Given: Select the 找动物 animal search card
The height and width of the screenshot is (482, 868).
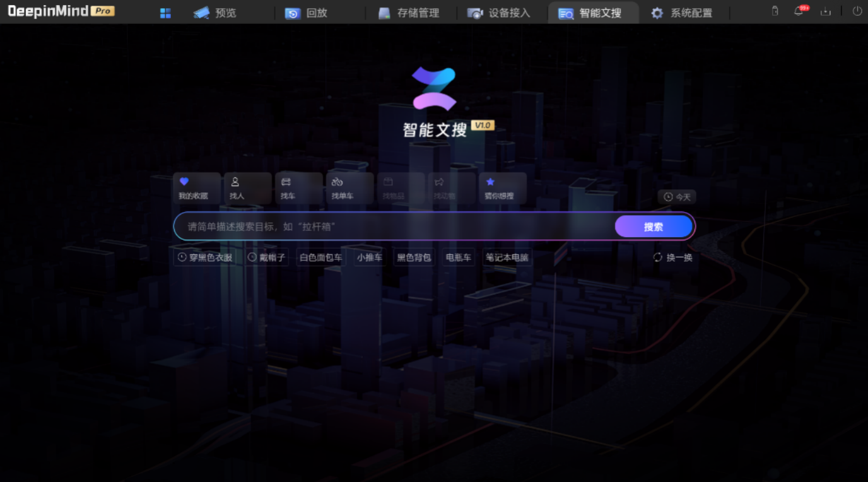Looking at the screenshot, I should tap(452, 188).
